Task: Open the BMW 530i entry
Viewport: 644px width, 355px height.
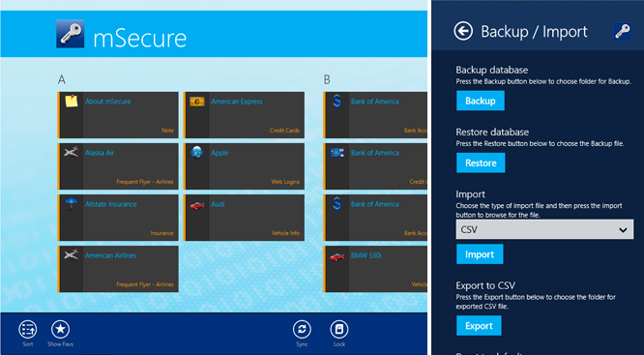Action: (375, 269)
